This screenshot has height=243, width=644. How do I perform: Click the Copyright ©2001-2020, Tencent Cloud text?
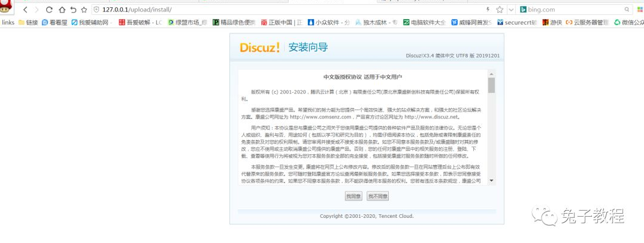click(x=367, y=216)
